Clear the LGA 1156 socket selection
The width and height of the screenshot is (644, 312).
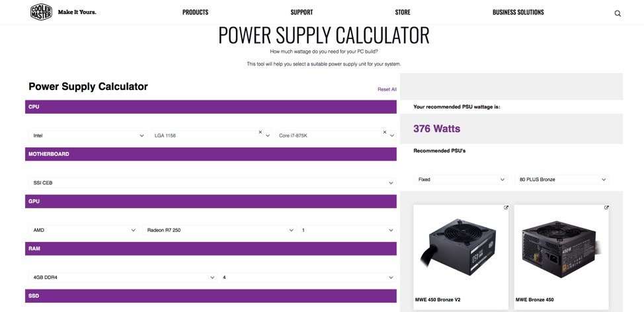pos(260,132)
